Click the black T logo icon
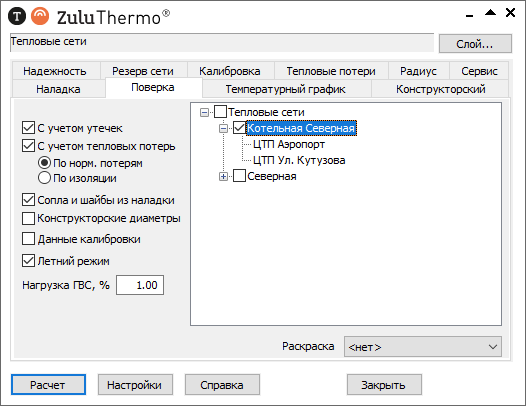526x406 pixels. pyautogui.click(x=17, y=16)
